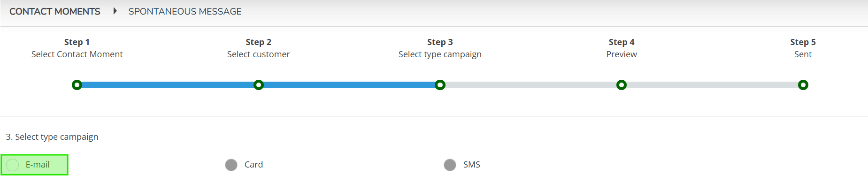The image size is (868, 183).
Task: Click the Step 4 progress circle marker
Action: [x=622, y=85]
